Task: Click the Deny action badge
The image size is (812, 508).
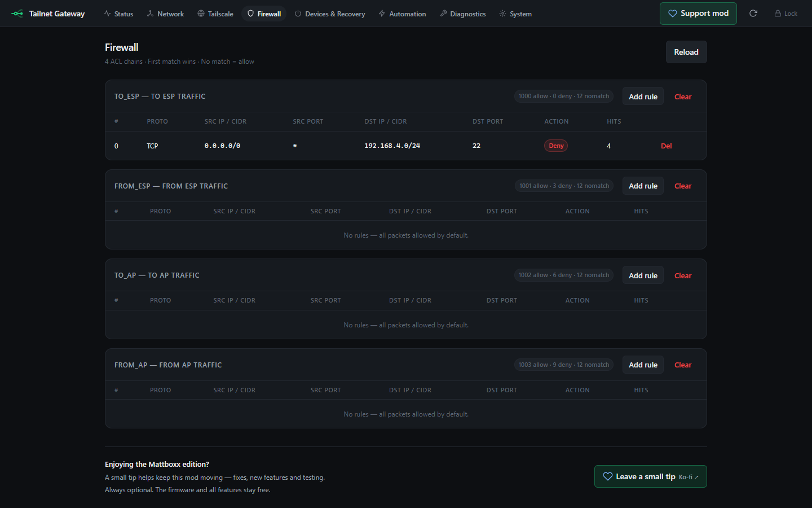Action: point(556,146)
